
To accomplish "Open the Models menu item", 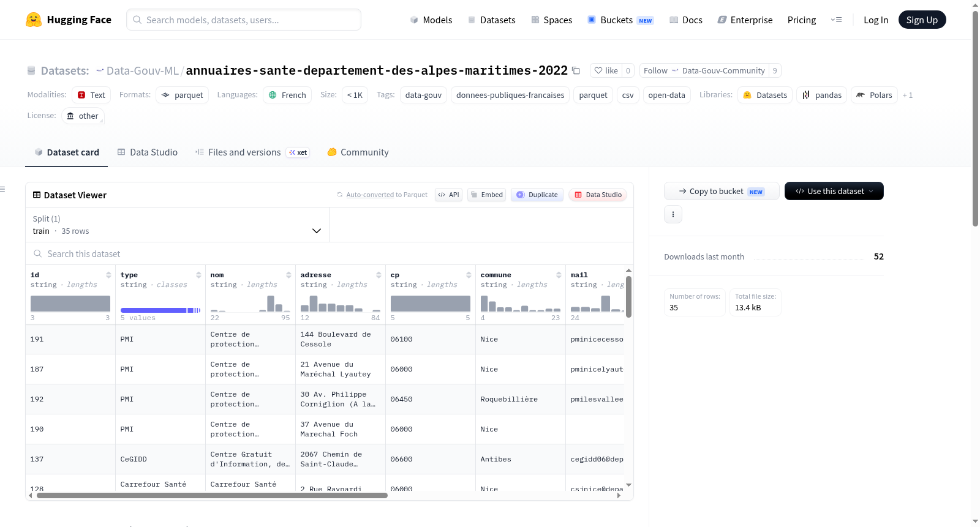I will pos(431,20).
